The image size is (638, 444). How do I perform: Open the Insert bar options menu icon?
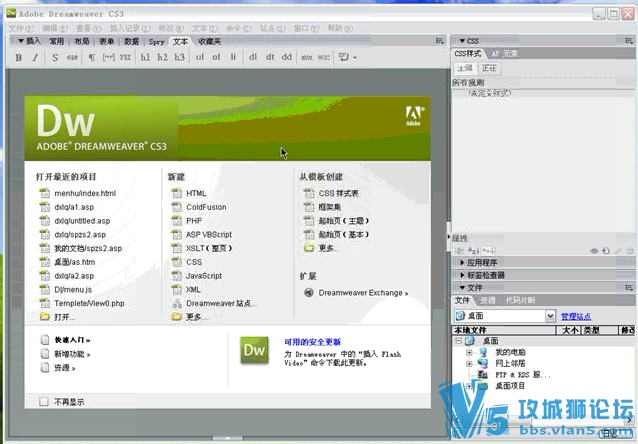(x=439, y=41)
